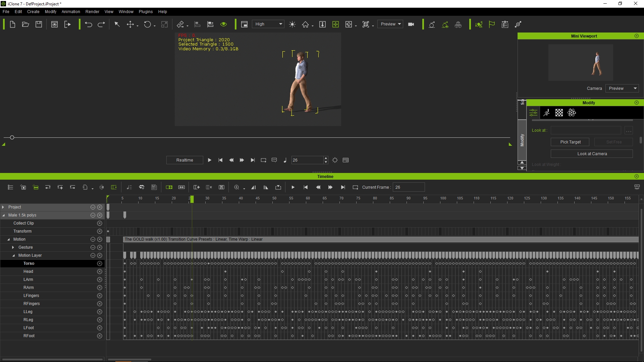Click the Save project icon
The image size is (644, 362).
(39, 24)
